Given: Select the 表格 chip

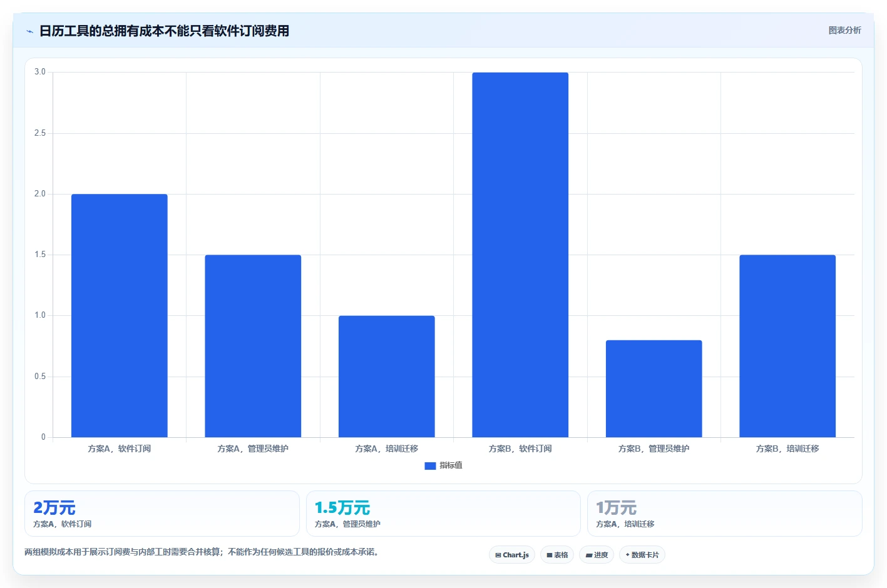Looking at the screenshot, I should (x=557, y=555).
